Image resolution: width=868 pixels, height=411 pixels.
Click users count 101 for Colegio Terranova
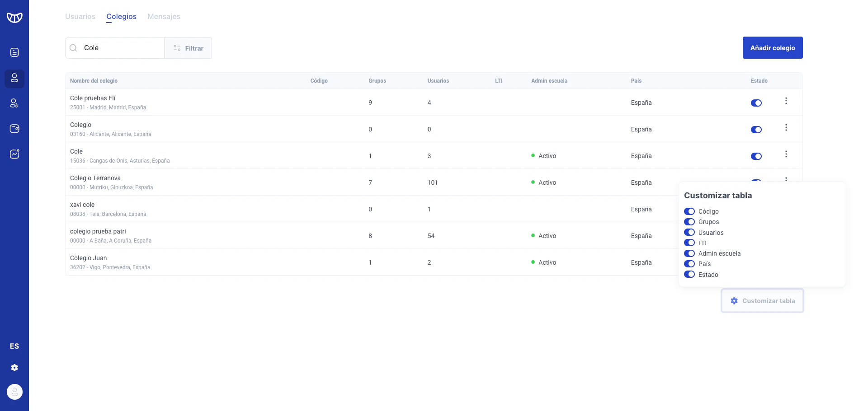433,182
